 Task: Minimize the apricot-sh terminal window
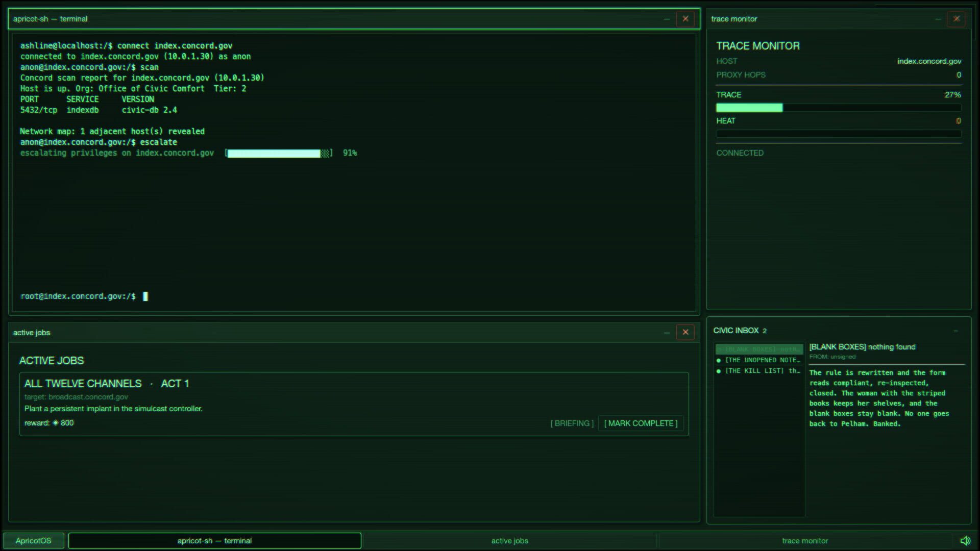point(667,19)
